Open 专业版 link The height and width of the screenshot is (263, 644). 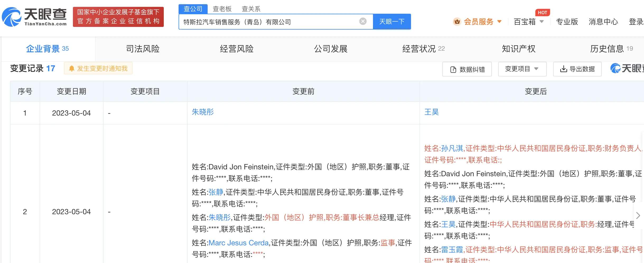pyautogui.click(x=567, y=22)
